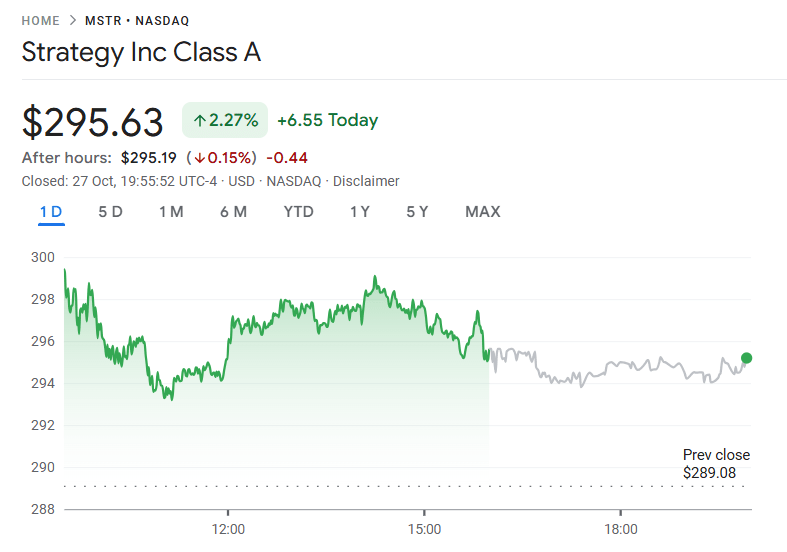Image resolution: width=787 pixels, height=552 pixels.
Task: Select the 1 D time range tab
Action: tap(51, 212)
